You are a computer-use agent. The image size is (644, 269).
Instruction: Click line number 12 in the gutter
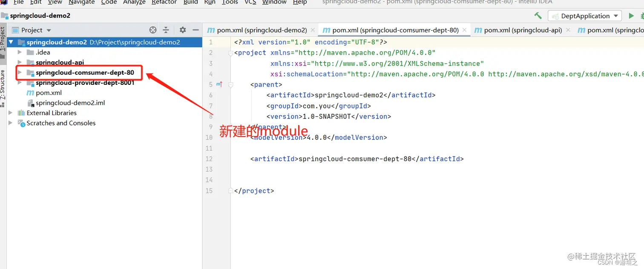point(209,159)
